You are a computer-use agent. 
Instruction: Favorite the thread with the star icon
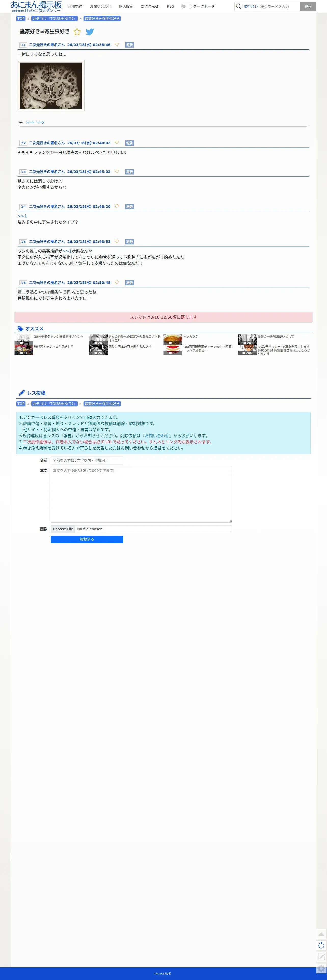(77, 32)
